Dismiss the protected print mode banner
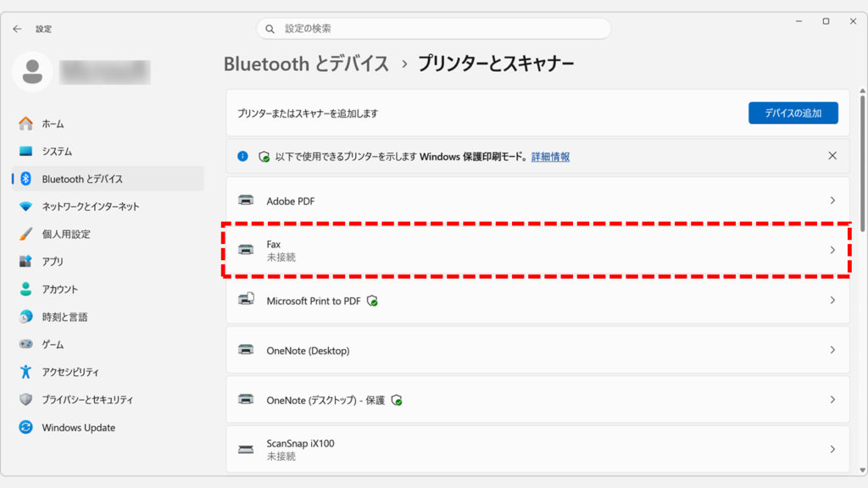The width and height of the screenshot is (868, 488). 832,156
